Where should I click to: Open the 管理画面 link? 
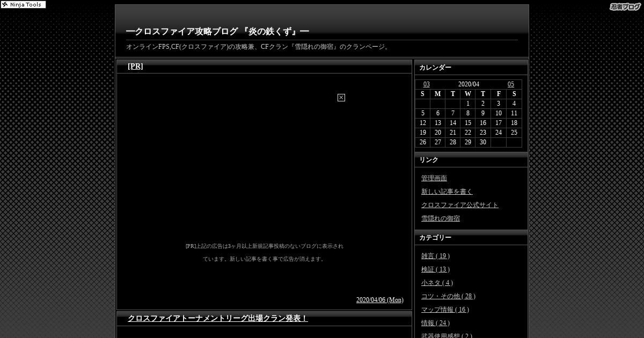pos(434,178)
